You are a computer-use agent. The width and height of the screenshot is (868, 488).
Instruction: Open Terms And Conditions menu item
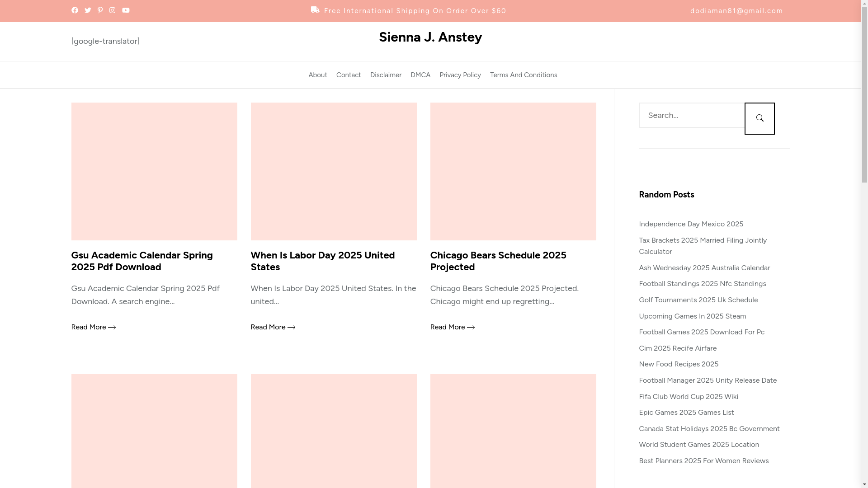[x=524, y=75]
